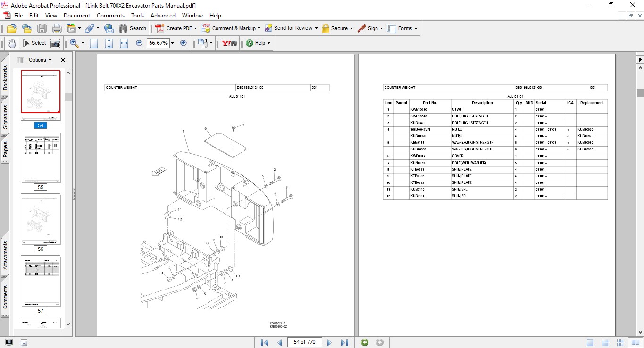Screen dimensions: 644x348
Task: Select the page 56 thumbnail
Action: 41,219
